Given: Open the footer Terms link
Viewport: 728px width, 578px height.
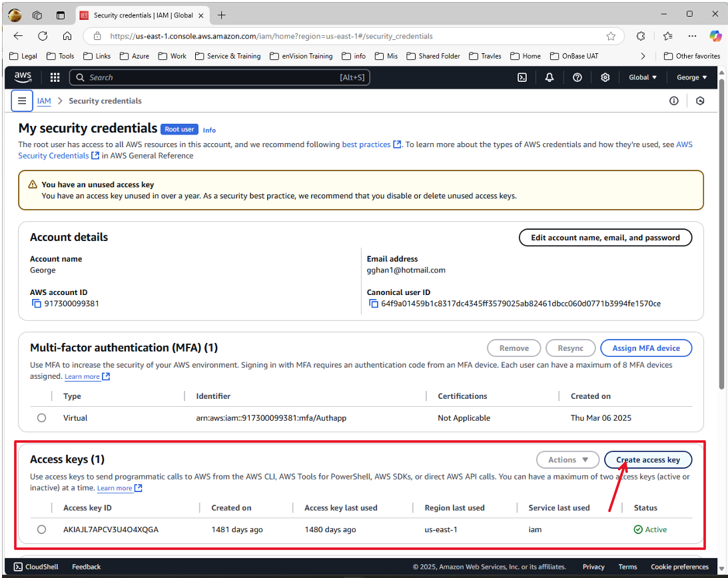Looking at the screenshot, I should pos(627,567).
